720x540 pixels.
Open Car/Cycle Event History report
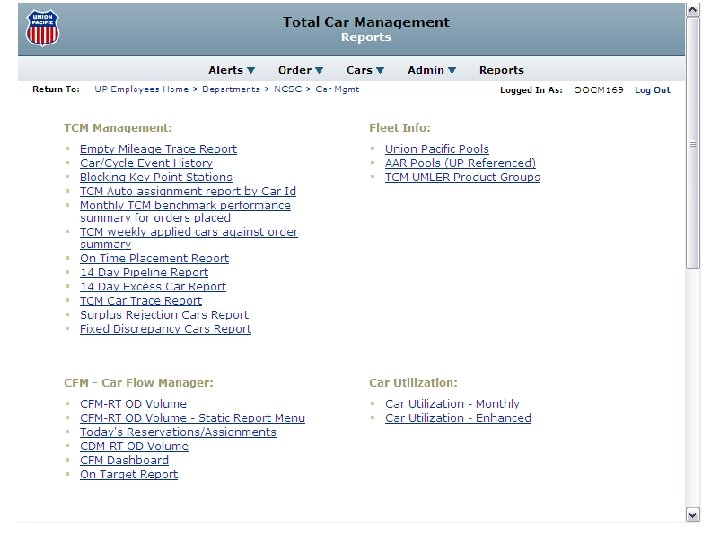coord(146,163)
